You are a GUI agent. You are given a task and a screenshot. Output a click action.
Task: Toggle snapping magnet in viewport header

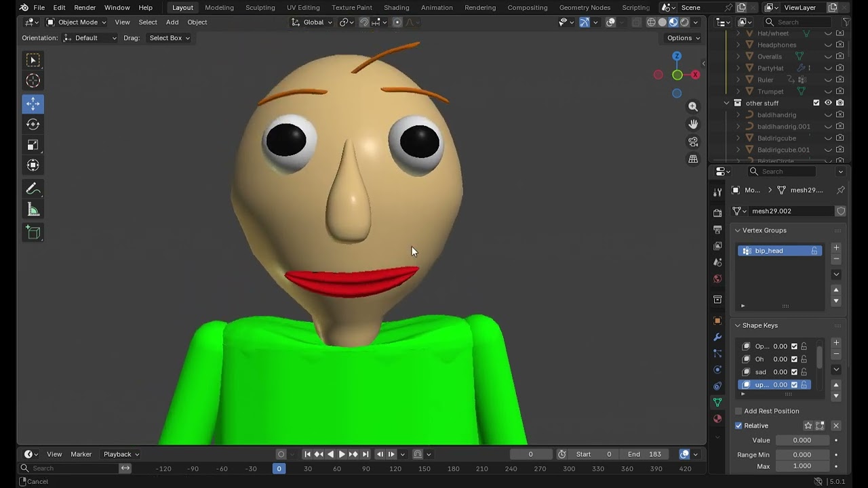(364, 22)
